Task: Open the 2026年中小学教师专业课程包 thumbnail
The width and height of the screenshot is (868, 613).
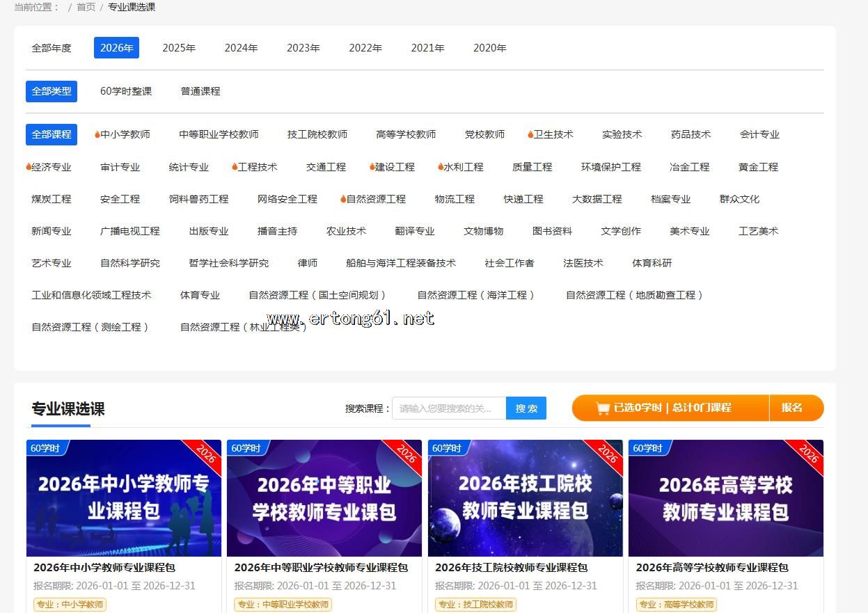Action: (x=124, y=498)
